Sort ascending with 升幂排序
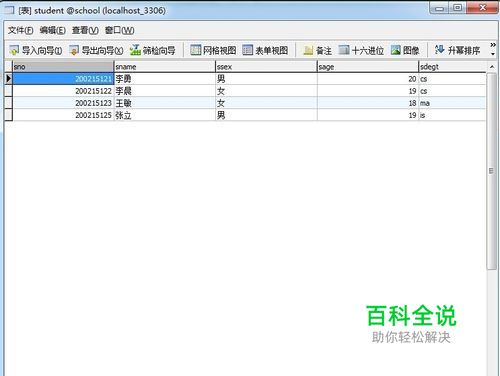The height and width of the screenshot is (376, 500). coord(457,50)
